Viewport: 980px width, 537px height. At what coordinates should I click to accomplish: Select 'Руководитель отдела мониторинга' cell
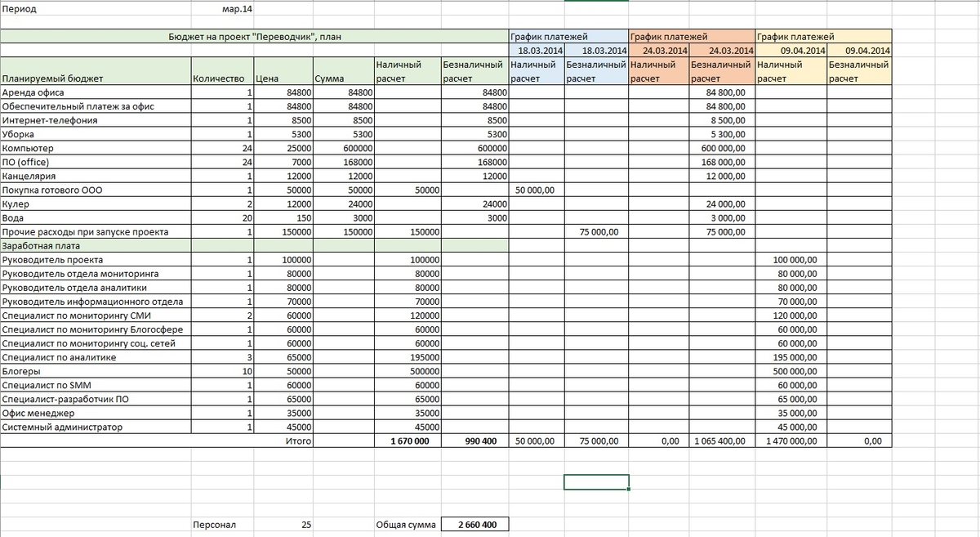coord(96,273)
